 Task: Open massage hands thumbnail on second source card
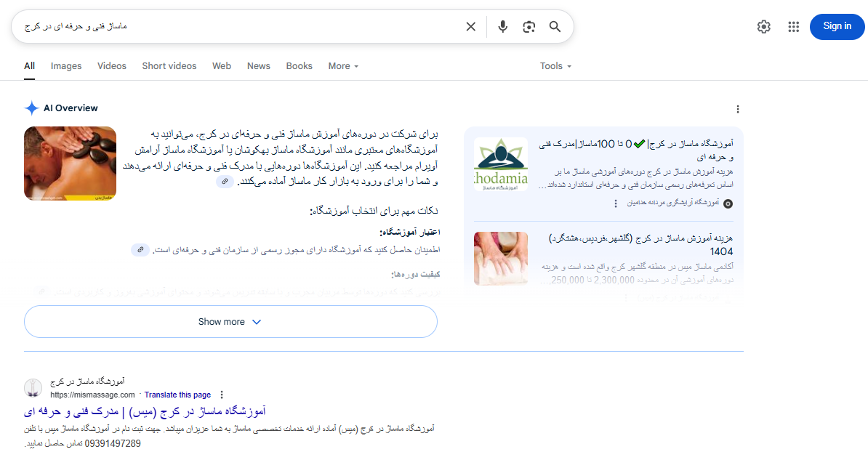tap(501, 259)
